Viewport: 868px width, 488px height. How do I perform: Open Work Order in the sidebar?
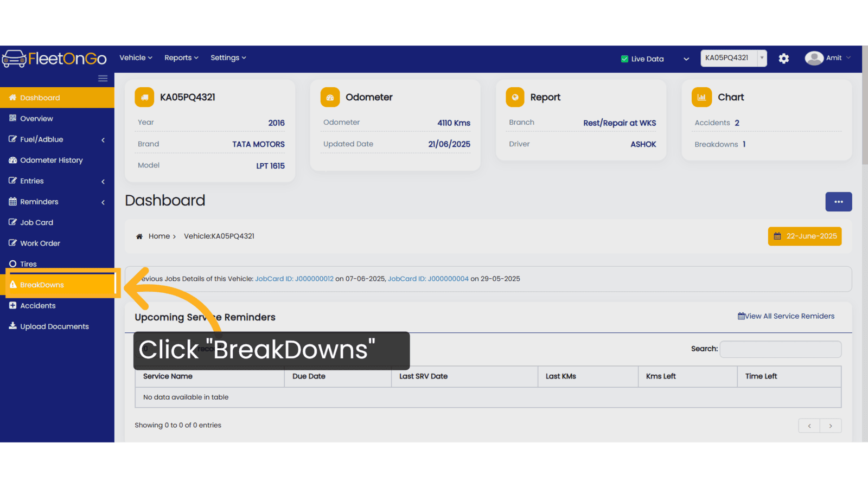click(57, 243)
